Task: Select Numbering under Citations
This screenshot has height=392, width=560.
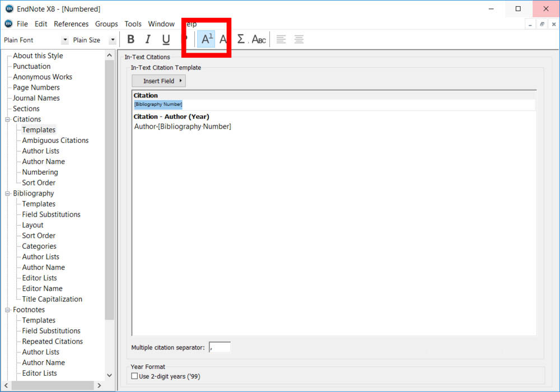Action: [40, 172]
